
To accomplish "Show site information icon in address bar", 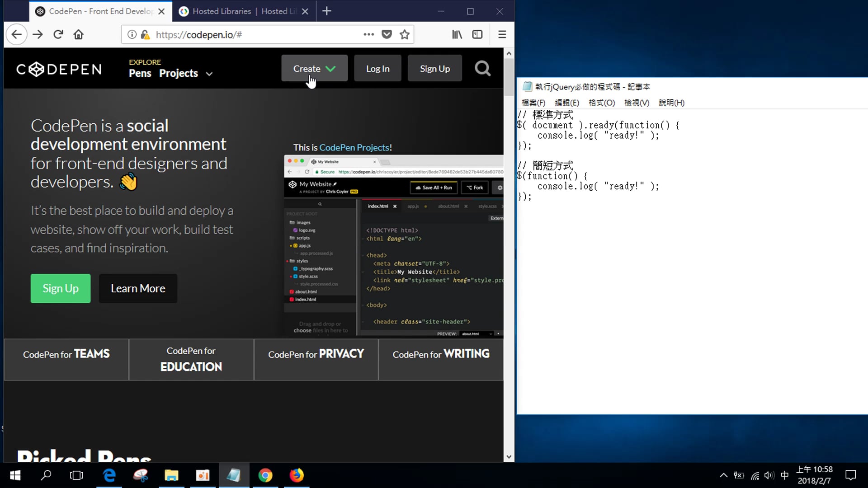I will (x=132, y=34).
